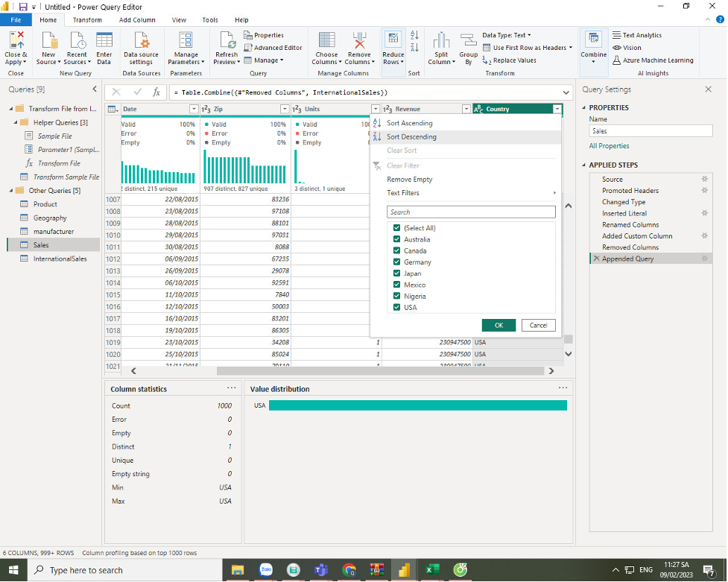Open the All Properties link
This screenshot has height=582, width=728.
pos(609,146)
